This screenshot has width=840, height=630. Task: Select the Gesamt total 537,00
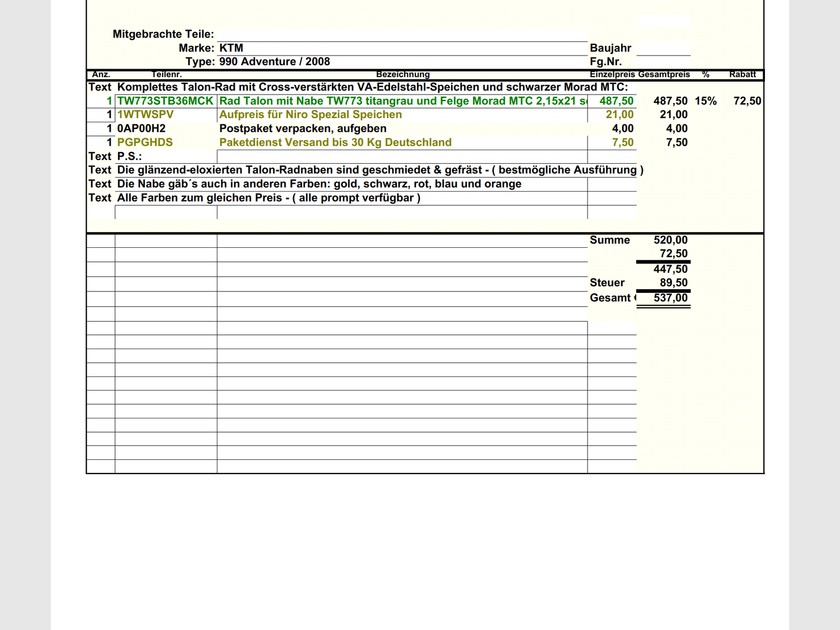pos(670,298)
